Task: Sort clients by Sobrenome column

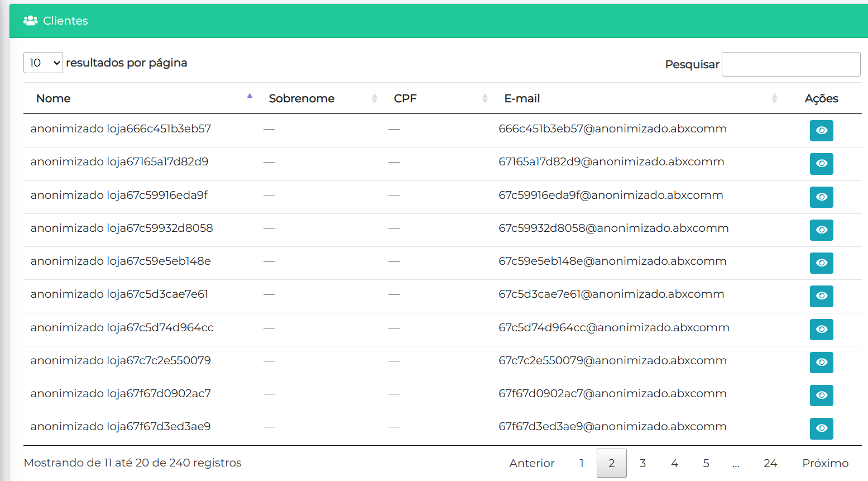Action: pyautogui.click(x=301, y=98)
